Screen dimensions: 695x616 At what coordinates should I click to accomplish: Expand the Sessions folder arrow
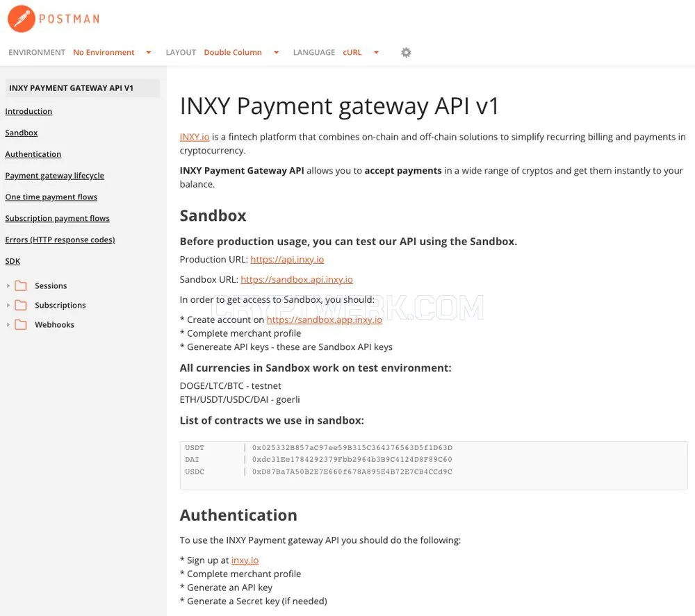click(x=8, y=285)
